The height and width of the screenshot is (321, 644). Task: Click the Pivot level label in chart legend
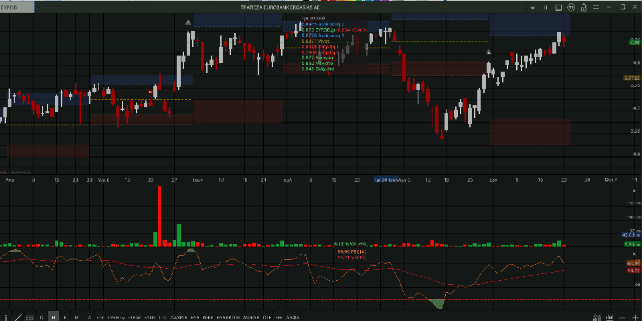310,42
